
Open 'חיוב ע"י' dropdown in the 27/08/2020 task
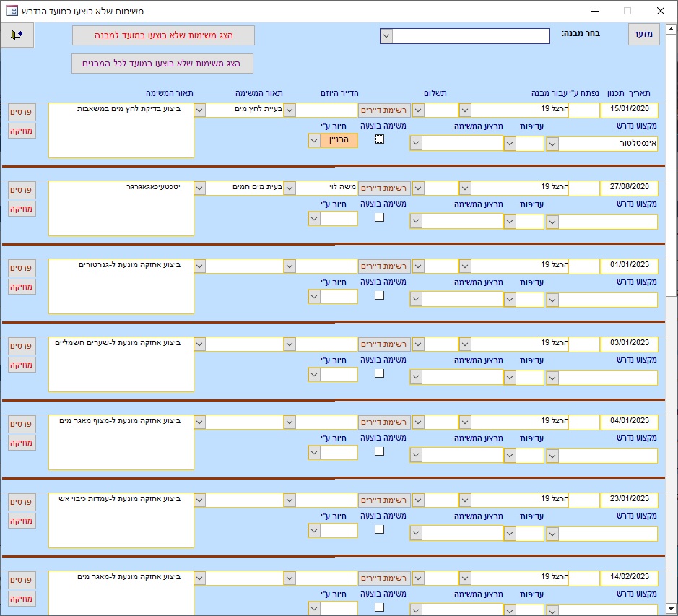pyautogui.click(x=314, y=219)
